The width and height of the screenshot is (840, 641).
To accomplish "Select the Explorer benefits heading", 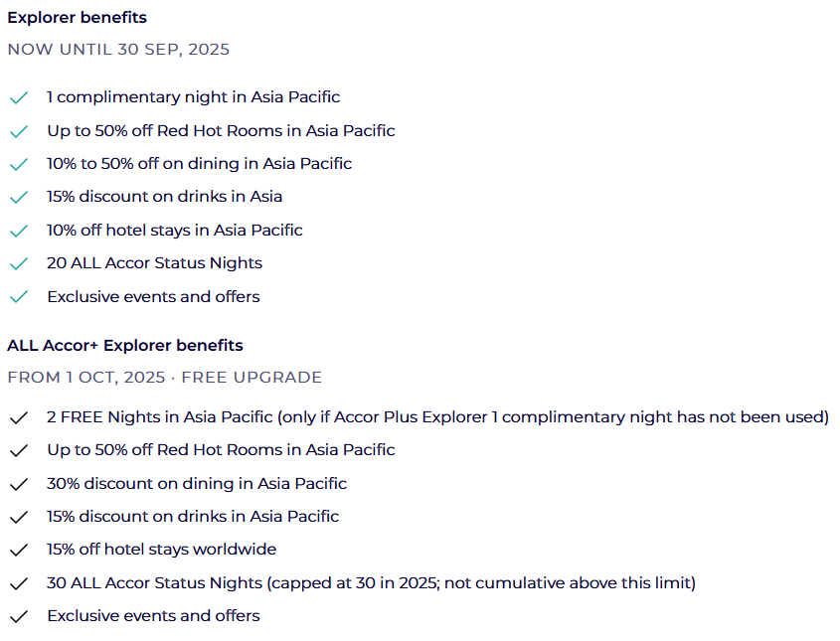I will pos(78,17).
